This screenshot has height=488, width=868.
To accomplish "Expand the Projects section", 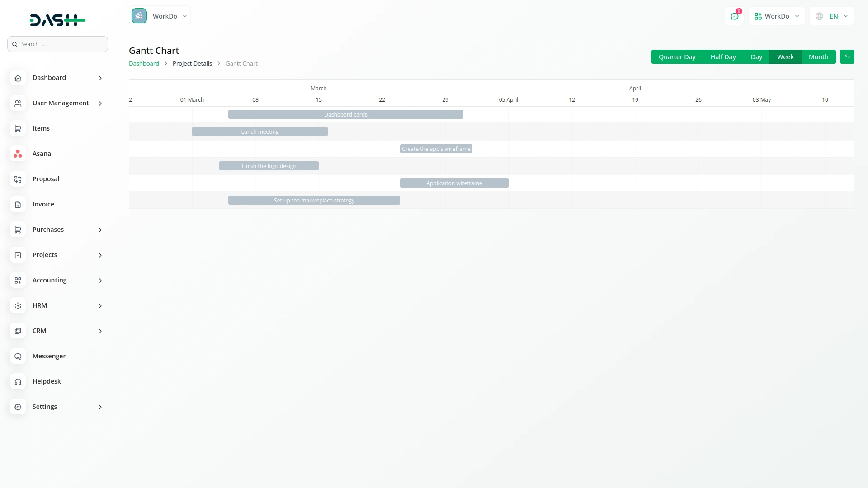I will [100, 255].
